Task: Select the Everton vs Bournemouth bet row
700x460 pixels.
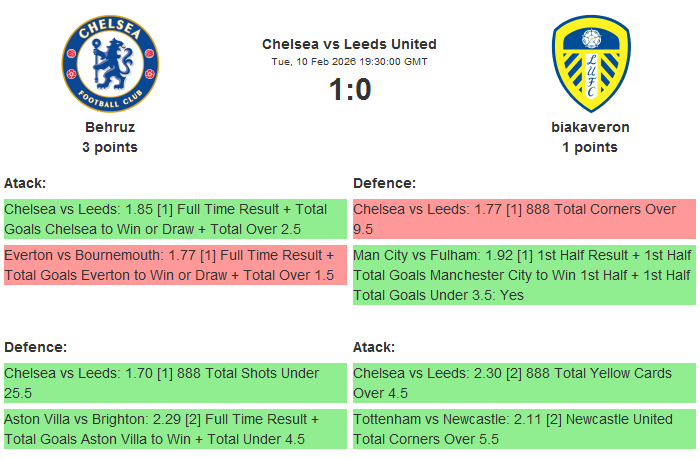Action: click(175, 265)
